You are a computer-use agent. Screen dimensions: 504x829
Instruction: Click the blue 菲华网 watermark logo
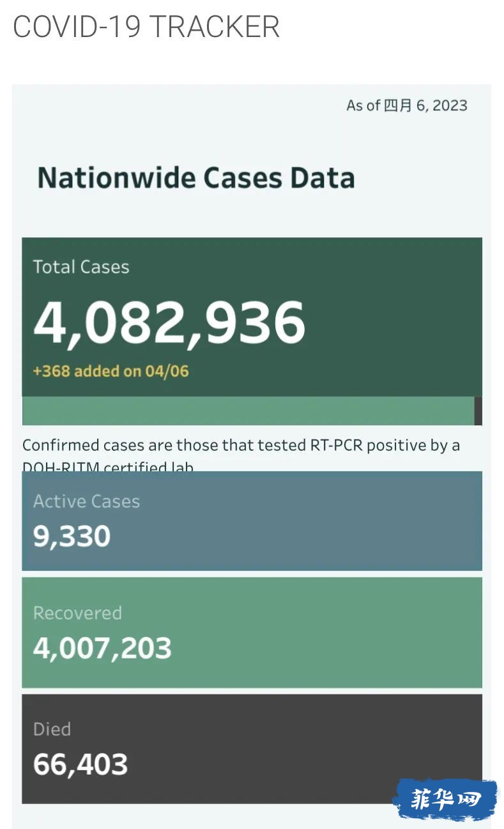pos(445,799)
